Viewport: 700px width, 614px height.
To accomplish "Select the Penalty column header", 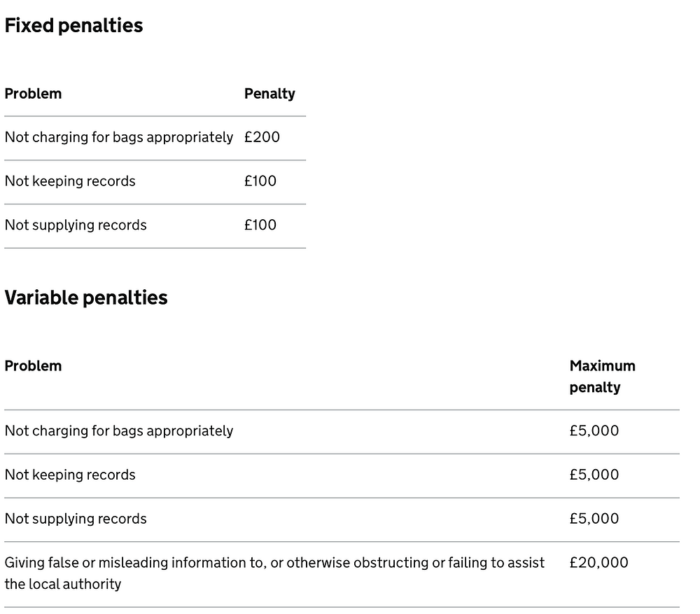I will pyautogui.click(x=269, y=94).
